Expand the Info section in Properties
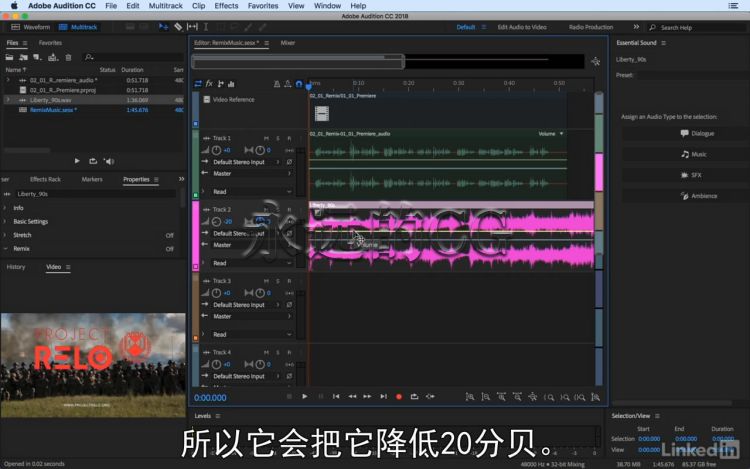Screen dimensions: 750x469 pos(5,208)
